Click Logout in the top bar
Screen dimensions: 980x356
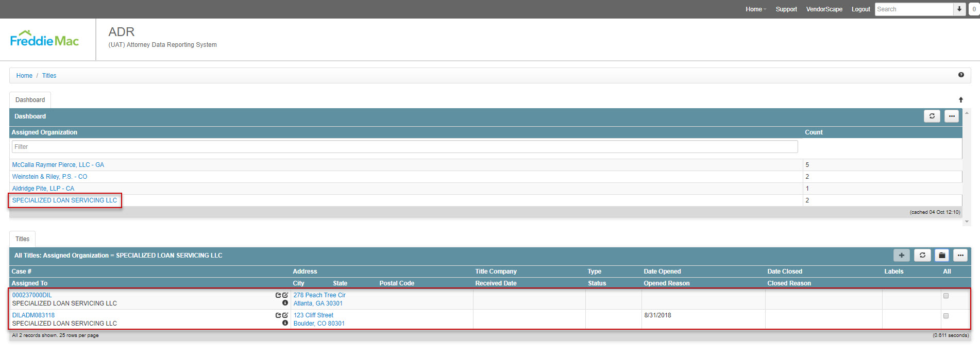[861, 9]
